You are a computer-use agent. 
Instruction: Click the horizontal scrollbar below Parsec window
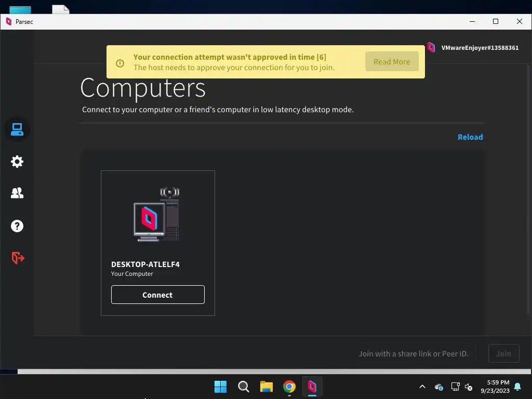(x=274, y=371)
